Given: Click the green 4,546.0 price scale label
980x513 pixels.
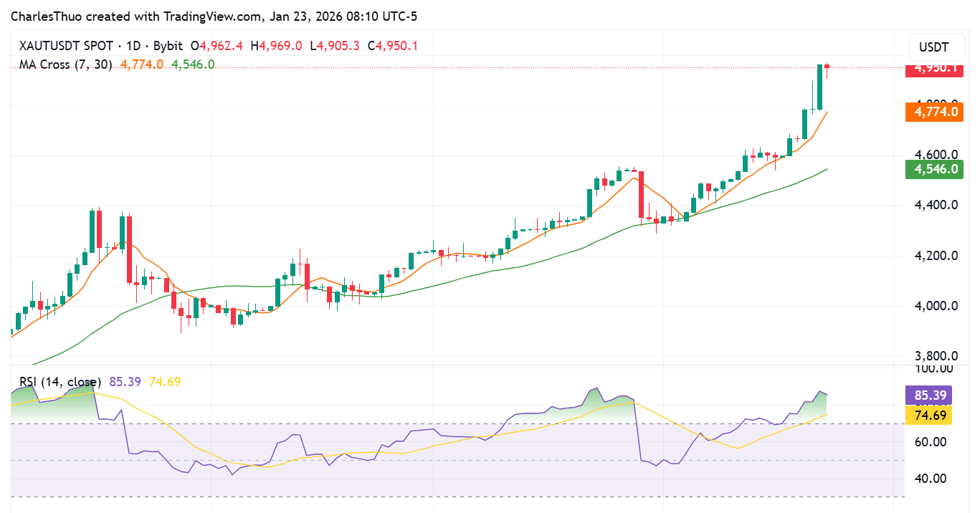Looking at the screenshot, I should 934,170.
